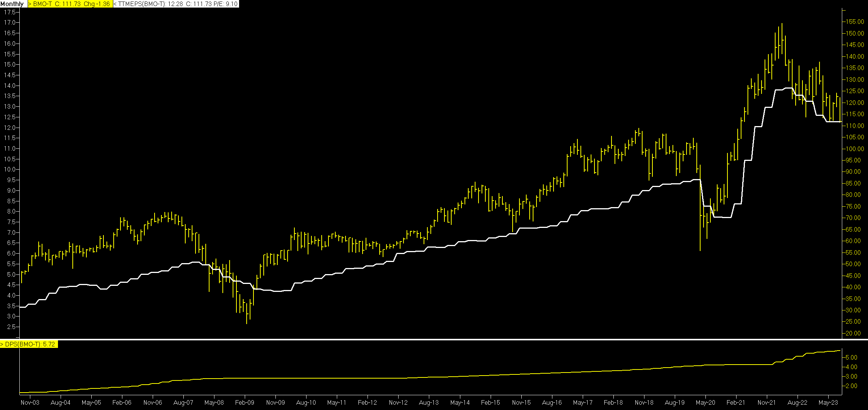
Task: Click the Nov-15 date label
Action: click(521, 402)
